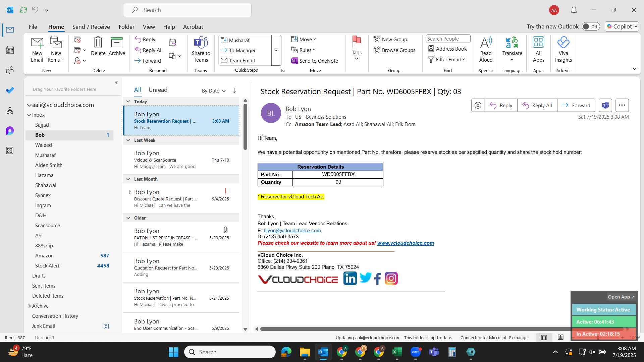Click the message list vertical scrollbar

tap(245, 127)
